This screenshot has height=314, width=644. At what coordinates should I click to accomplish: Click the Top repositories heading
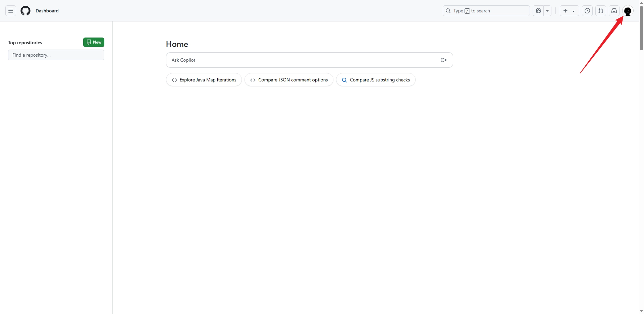[25, 43]
